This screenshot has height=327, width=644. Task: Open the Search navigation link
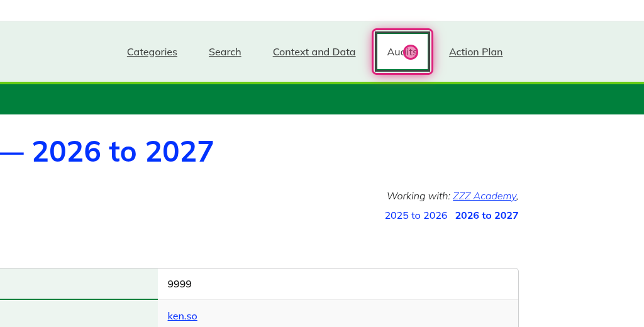click(x=225, y=52)
